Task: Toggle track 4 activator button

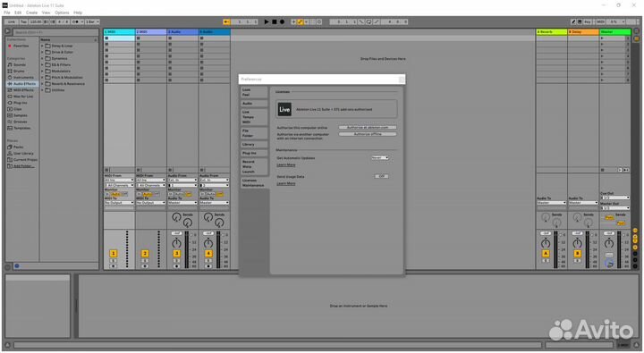Action: (x=208, y=253)
